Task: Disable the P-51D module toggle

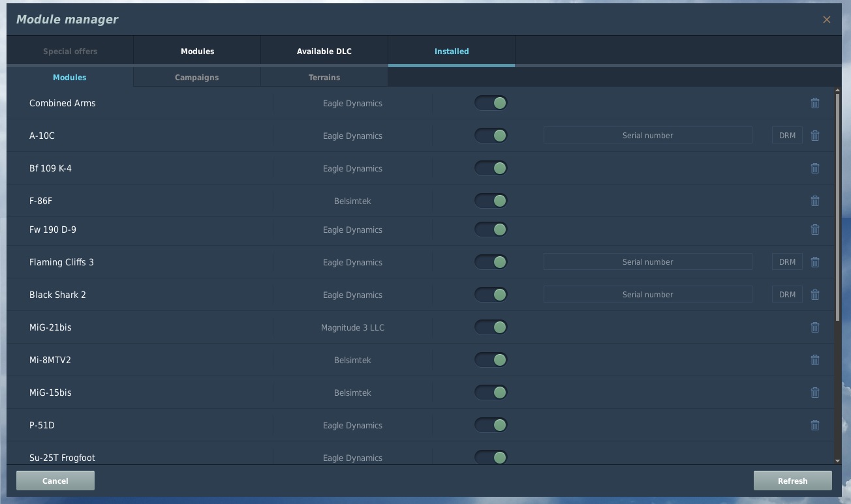Action: [x=491, y=425]
